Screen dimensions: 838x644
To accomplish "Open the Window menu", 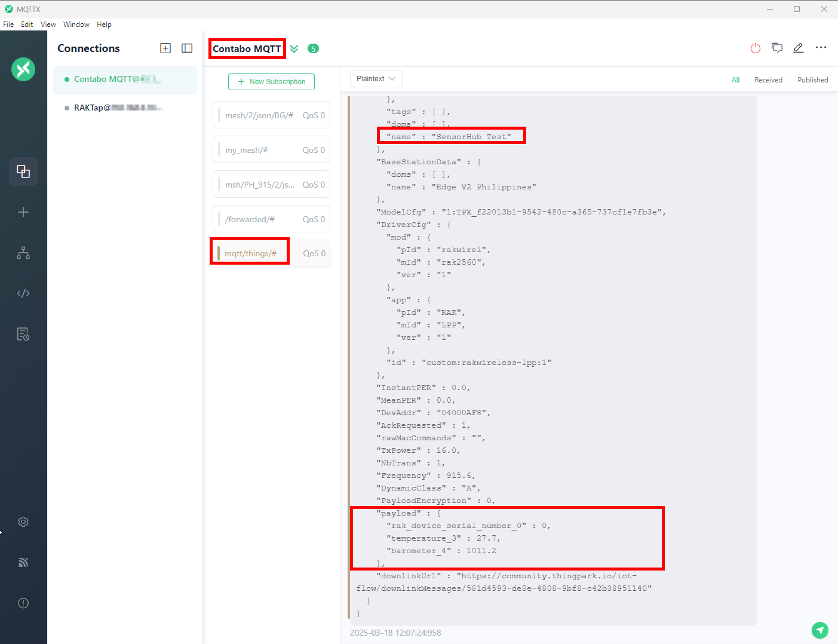I will [76, 24].
